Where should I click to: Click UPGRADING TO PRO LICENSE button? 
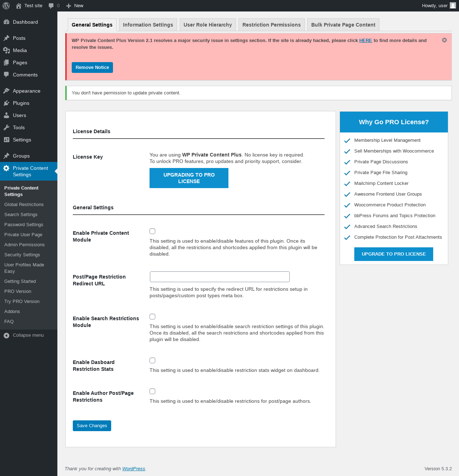click(189, 178)
